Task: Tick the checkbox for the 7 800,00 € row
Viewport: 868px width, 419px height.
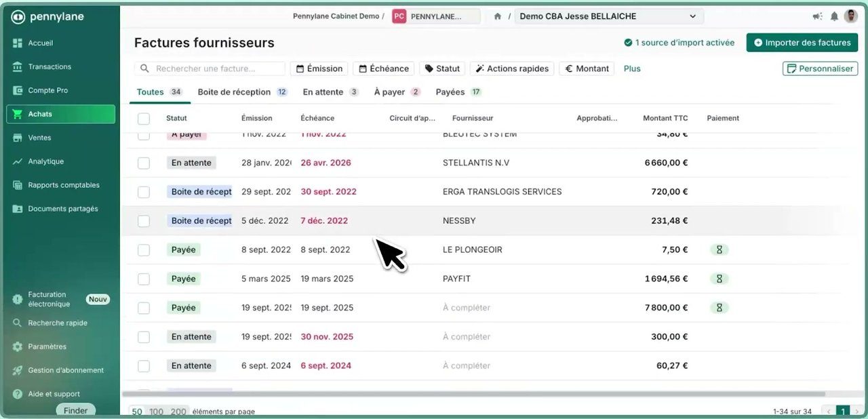Action: 144,308
